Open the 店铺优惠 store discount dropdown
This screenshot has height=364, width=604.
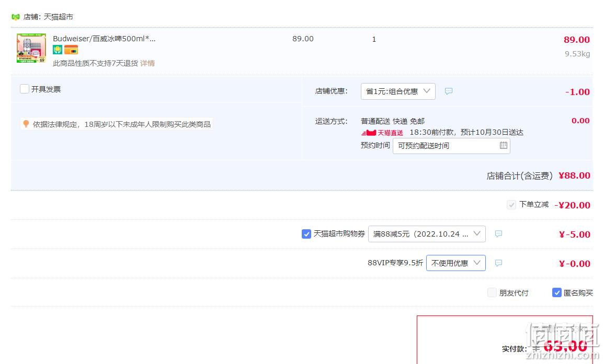coord(398,91)
